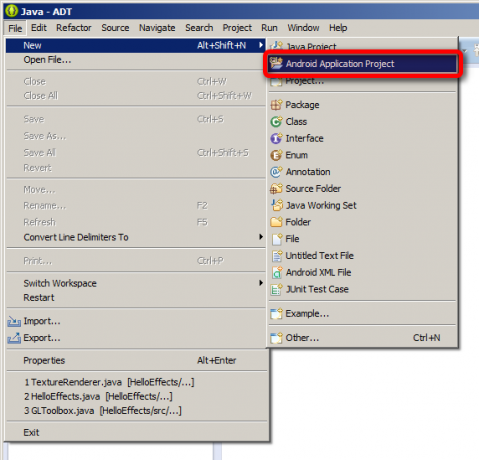Select Android Application Project entry

[x=362, y=64]
